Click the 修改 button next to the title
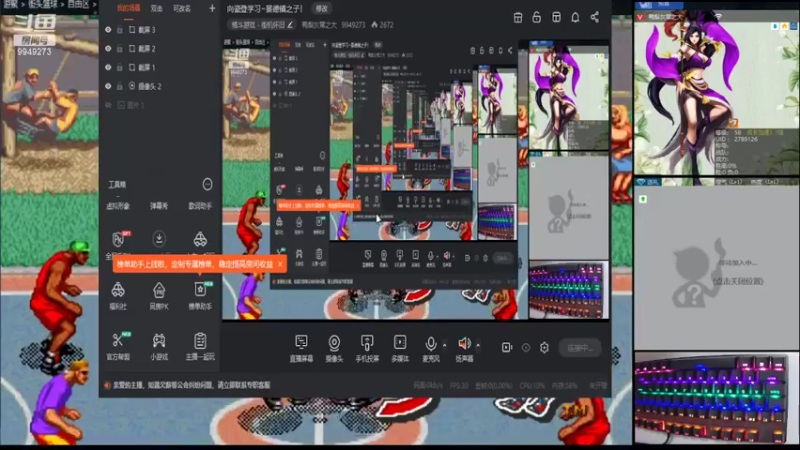Screen dimensions: 800x450 [321, 8]
